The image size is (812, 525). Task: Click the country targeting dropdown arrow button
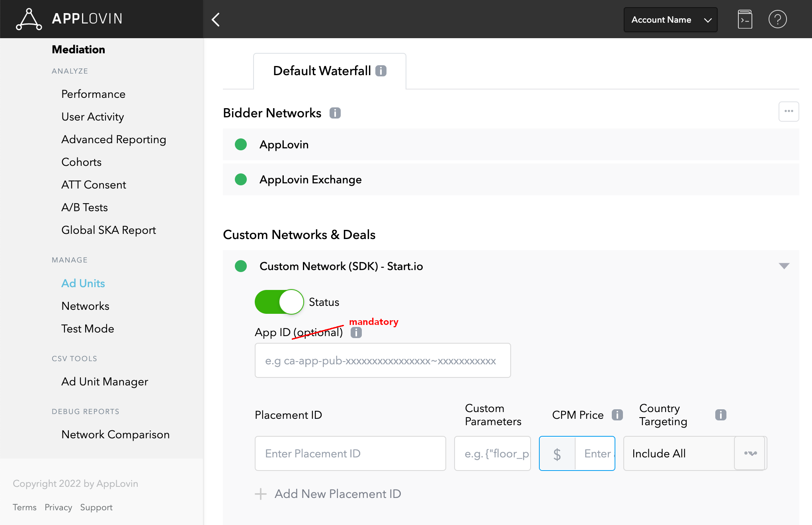(x=750, y=453)
